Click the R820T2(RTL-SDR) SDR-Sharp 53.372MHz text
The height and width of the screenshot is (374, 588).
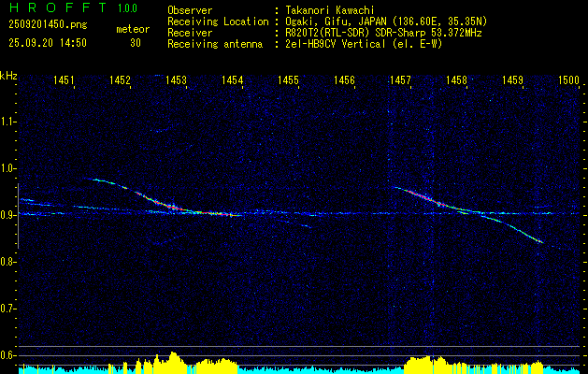[381, 33]
